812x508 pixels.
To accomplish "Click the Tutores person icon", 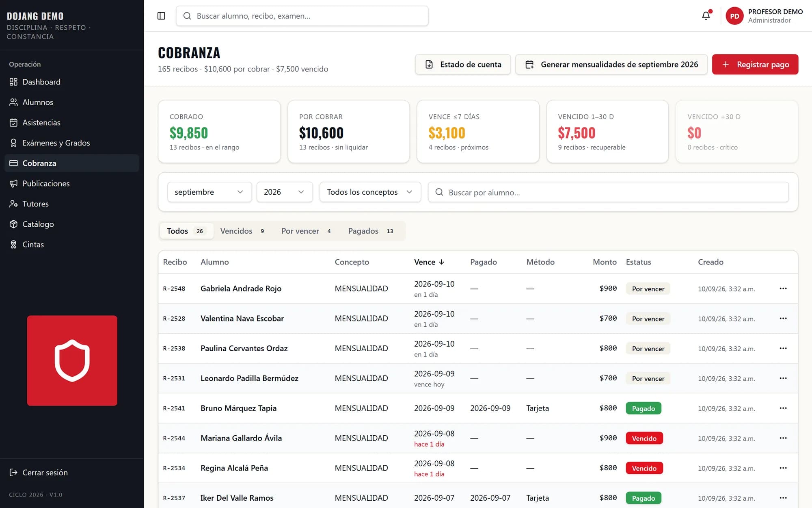I will pyautogui.click(x=13, y=204).
